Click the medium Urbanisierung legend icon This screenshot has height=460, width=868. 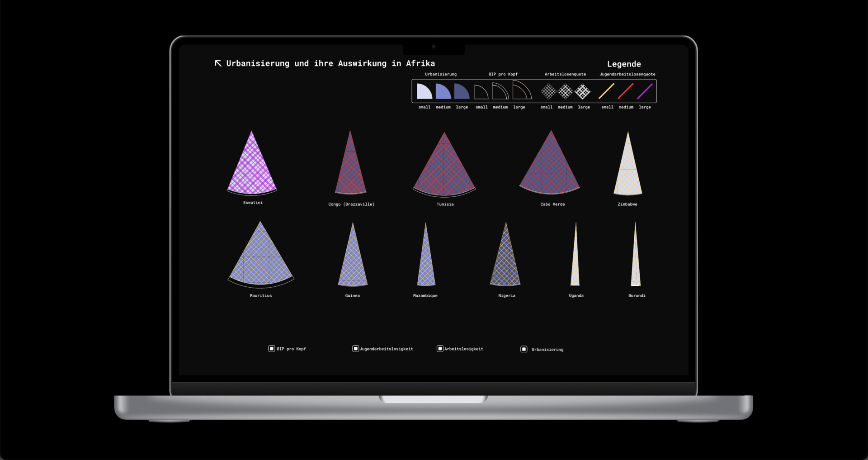click(x=443, y=91)
